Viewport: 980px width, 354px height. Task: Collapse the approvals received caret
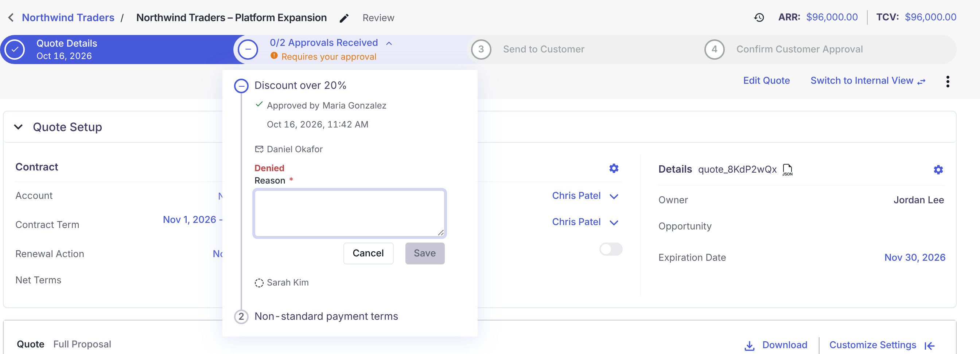click(x=389, y=43)
